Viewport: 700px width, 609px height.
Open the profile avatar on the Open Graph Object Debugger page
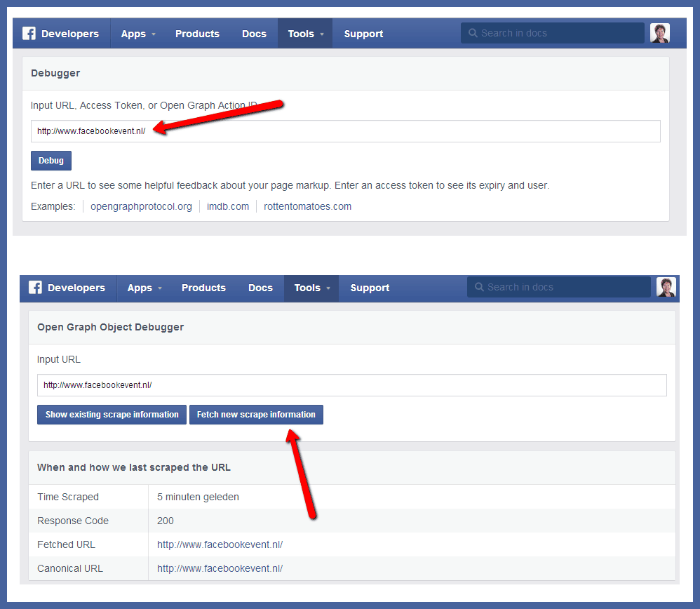point(666,287)
